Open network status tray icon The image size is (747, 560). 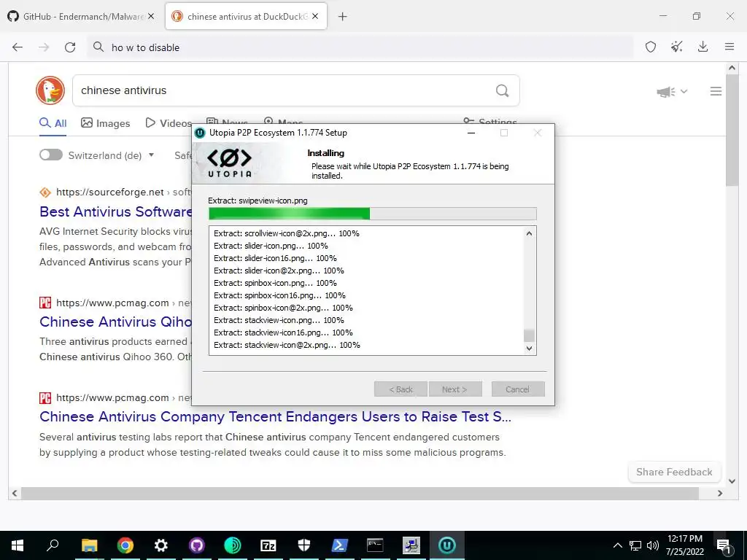click(635, 545)
